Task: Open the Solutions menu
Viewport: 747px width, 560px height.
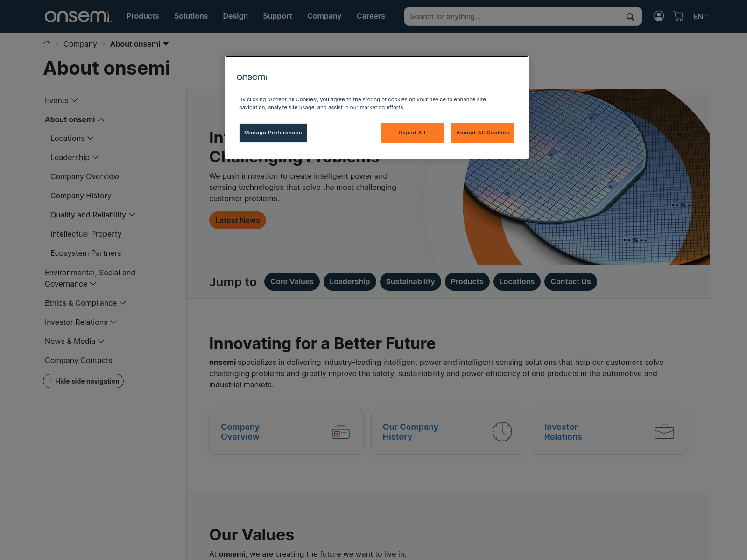Action: tap(191, 16)
